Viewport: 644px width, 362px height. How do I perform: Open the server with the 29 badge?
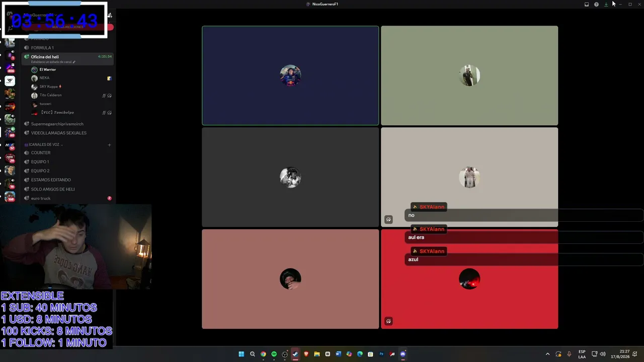pos(10,158)
